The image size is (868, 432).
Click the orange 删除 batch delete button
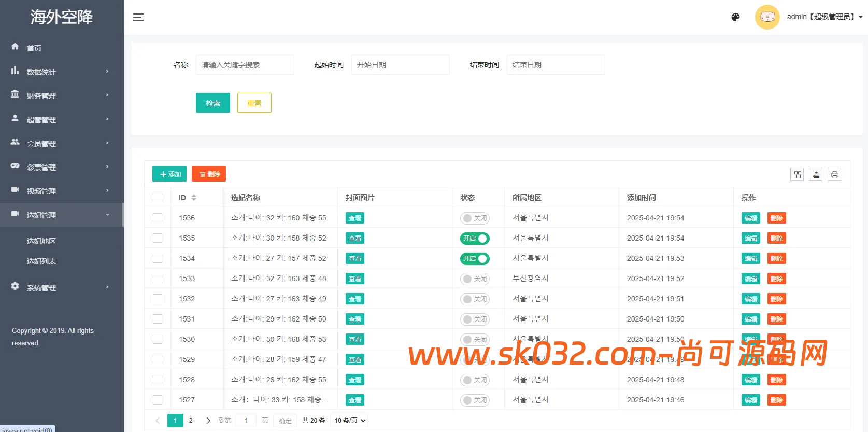click(x=209, y=174)
